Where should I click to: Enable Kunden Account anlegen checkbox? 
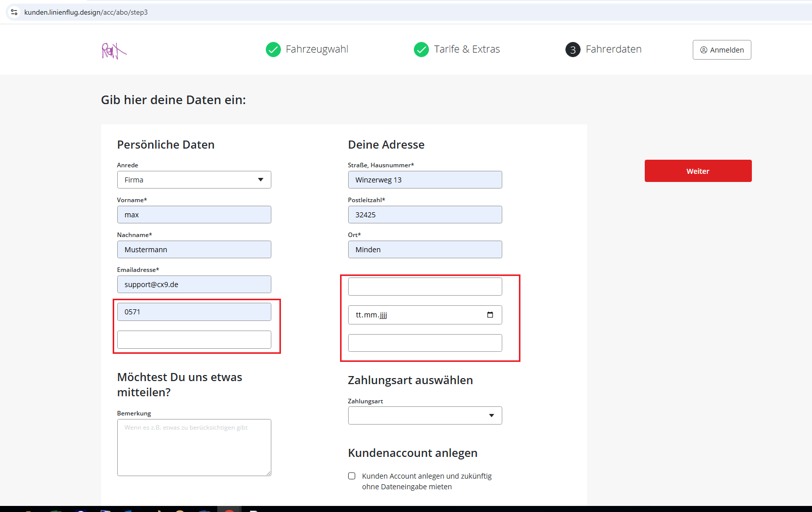[352, 476]
